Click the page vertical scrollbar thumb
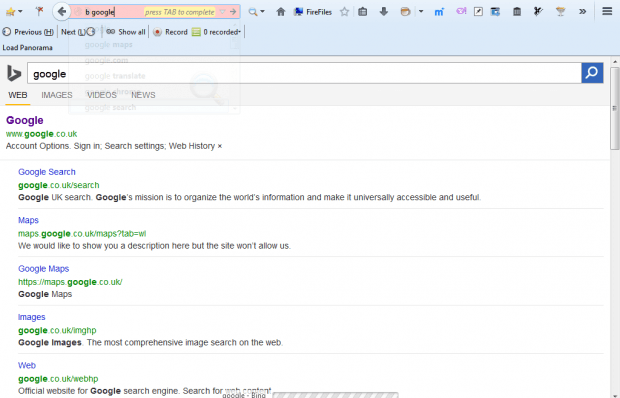 tap(614, 108)
